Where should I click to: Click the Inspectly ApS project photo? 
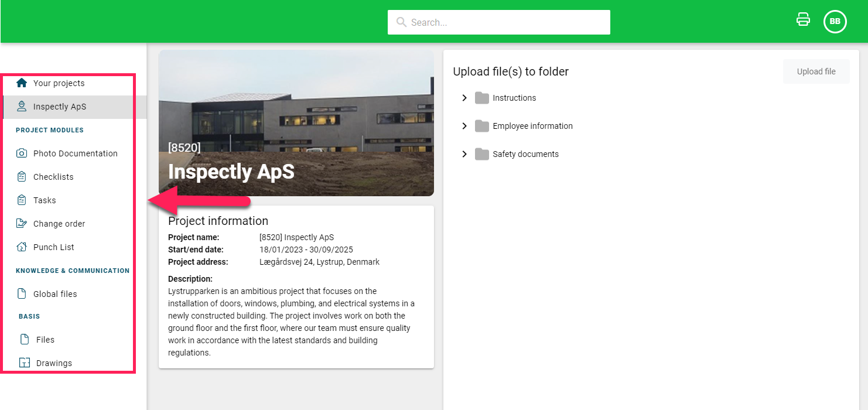click(x=296, y=123)
